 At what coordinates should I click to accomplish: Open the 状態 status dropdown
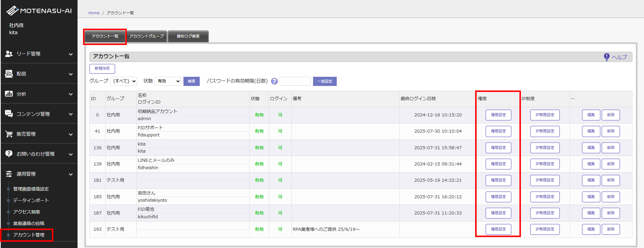[x=168, y=81]
